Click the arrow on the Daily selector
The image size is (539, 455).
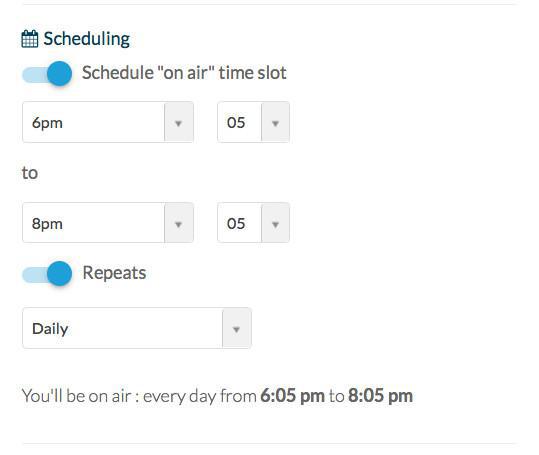point(236,329)
